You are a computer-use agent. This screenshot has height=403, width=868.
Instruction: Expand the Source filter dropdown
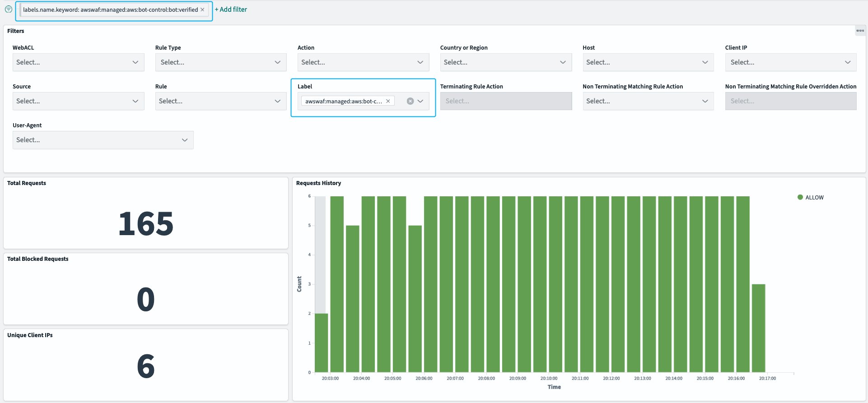(x=78, y=101)
